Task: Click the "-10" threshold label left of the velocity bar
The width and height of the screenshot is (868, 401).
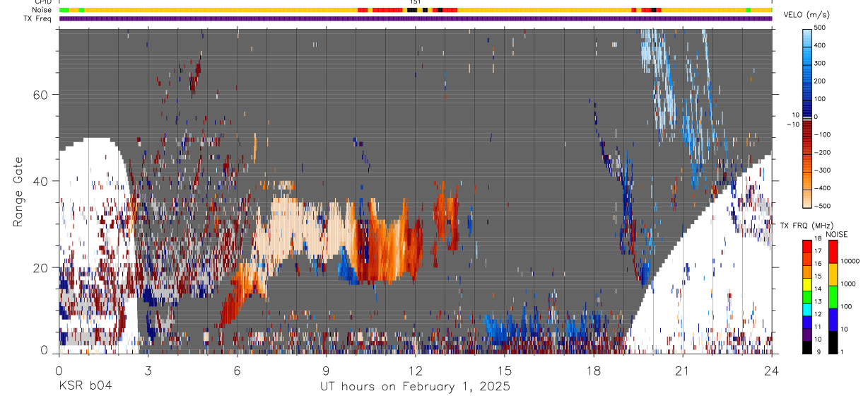Action: 793,124
